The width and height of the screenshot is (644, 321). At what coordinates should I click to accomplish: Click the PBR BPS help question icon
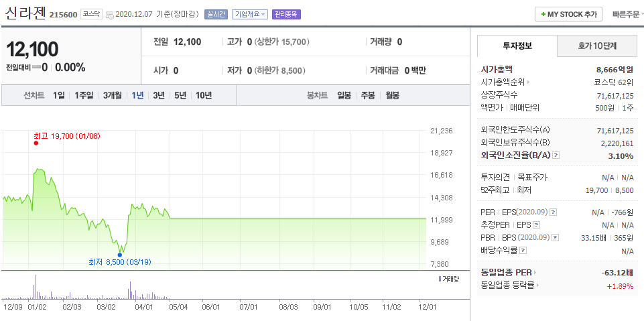[x=556, y=238]
